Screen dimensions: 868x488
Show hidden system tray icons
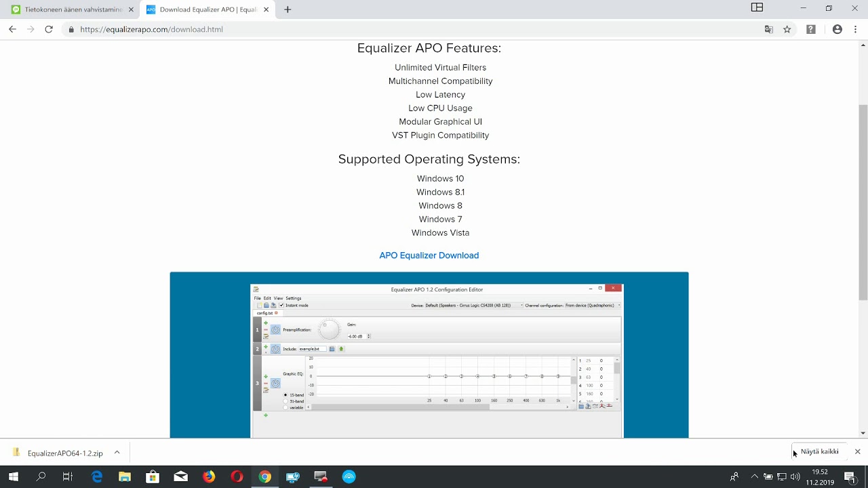[x=755, y=476]
